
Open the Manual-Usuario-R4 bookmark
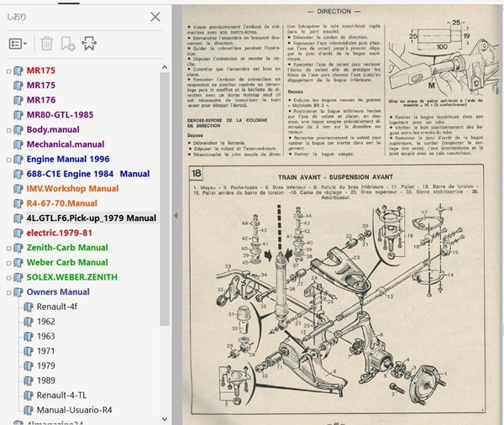74,410
